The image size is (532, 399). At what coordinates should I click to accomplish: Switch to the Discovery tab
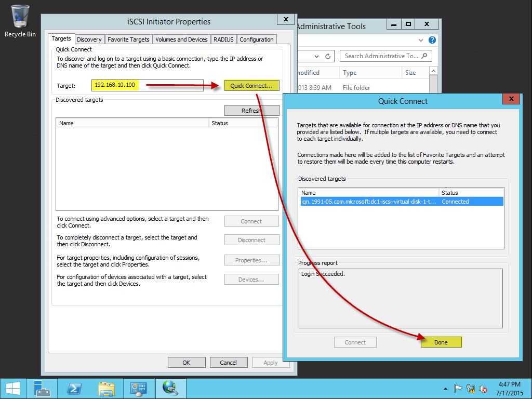(89, 39)
